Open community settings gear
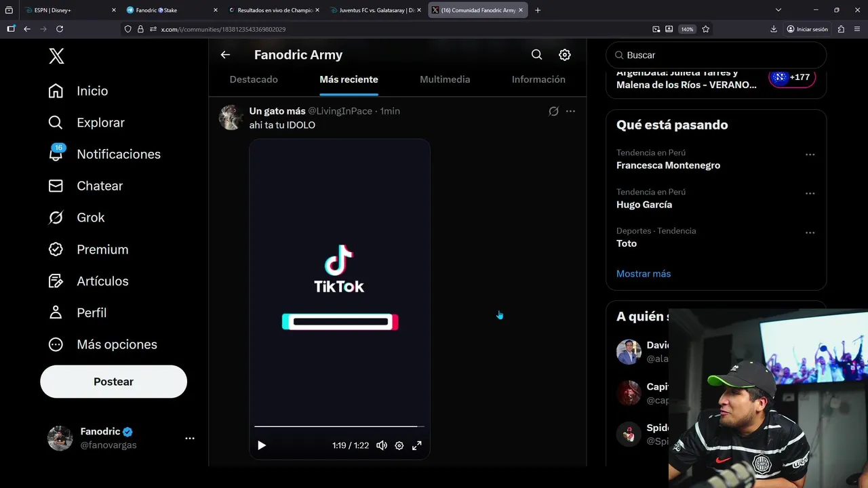The image size is (868, 488). point(564,55)
